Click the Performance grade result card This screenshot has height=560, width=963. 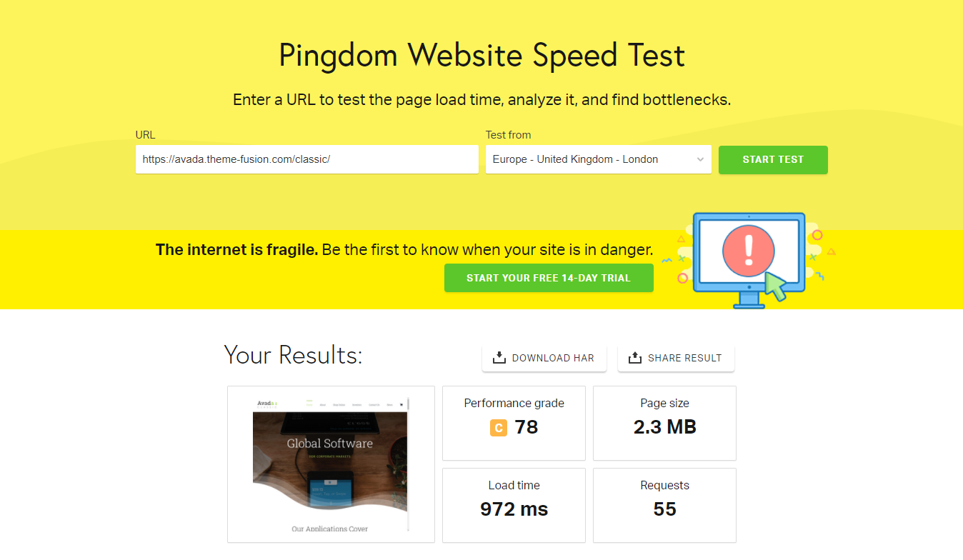pos(514,423)
